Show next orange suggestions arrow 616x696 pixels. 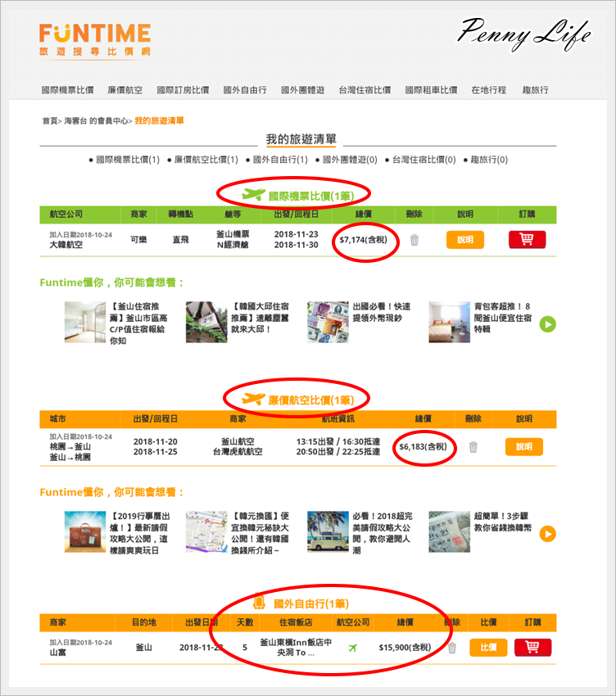coord(548,534)
